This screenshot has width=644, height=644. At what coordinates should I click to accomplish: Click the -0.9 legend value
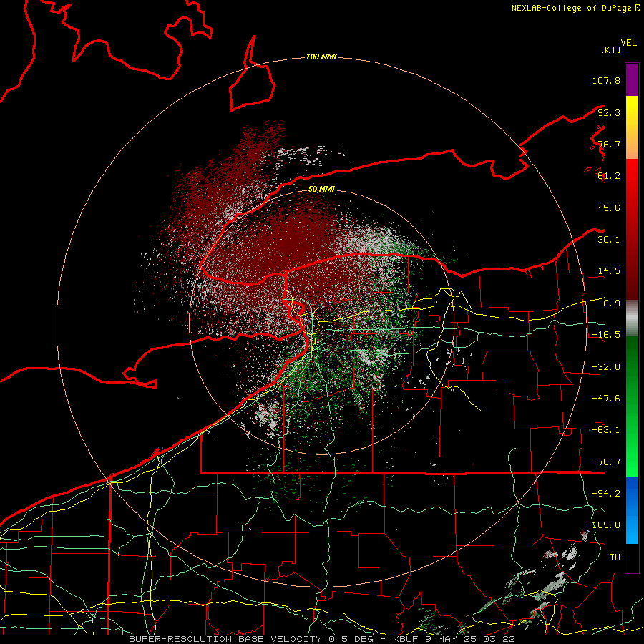[x=609, y=303]
